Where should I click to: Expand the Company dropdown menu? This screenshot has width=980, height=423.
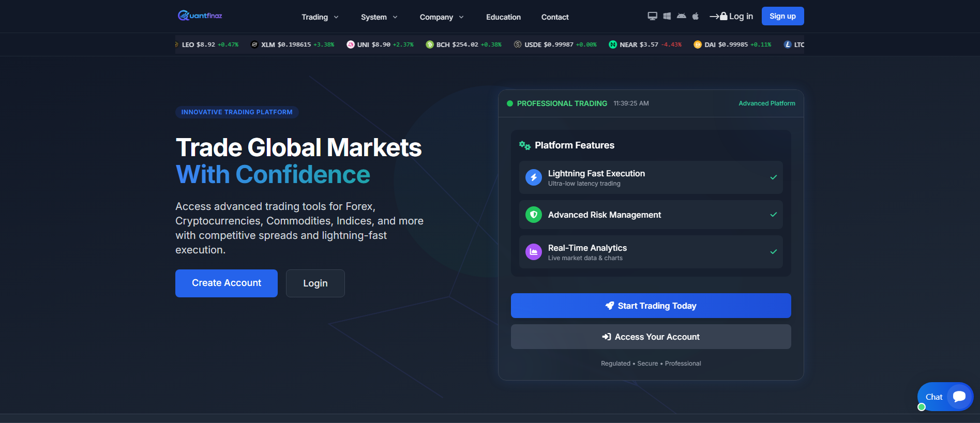442,17
